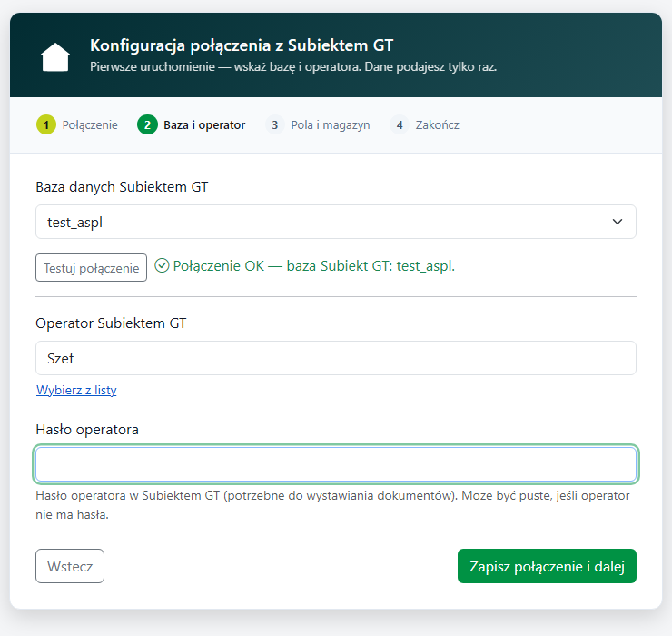Click the white house icon in header
This screenshot has width=672, height=636.
(x=55, y=57)
